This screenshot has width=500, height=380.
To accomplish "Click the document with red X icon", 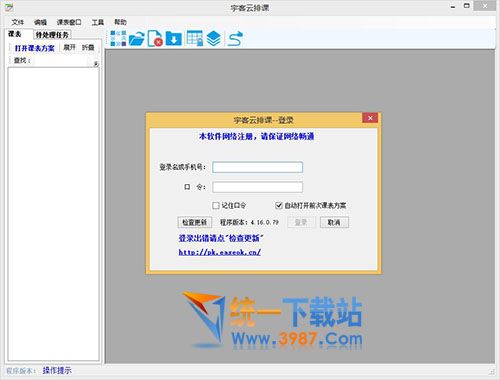I will 155,38.
